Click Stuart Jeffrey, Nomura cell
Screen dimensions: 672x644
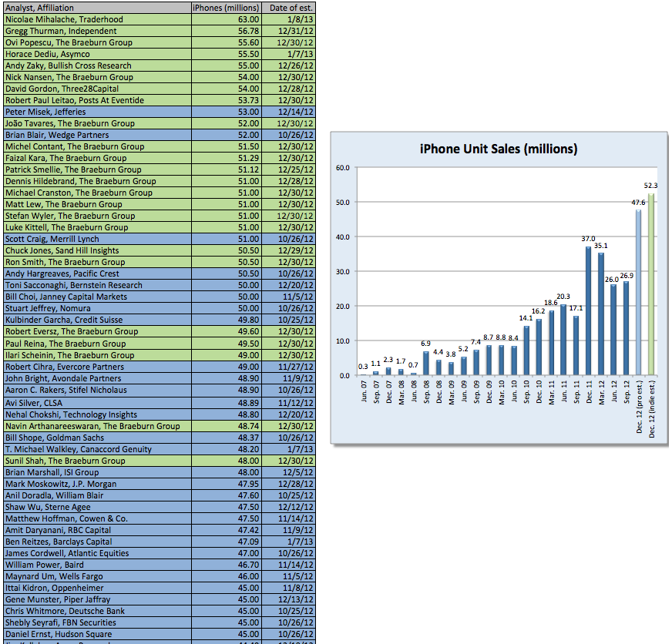97,308
